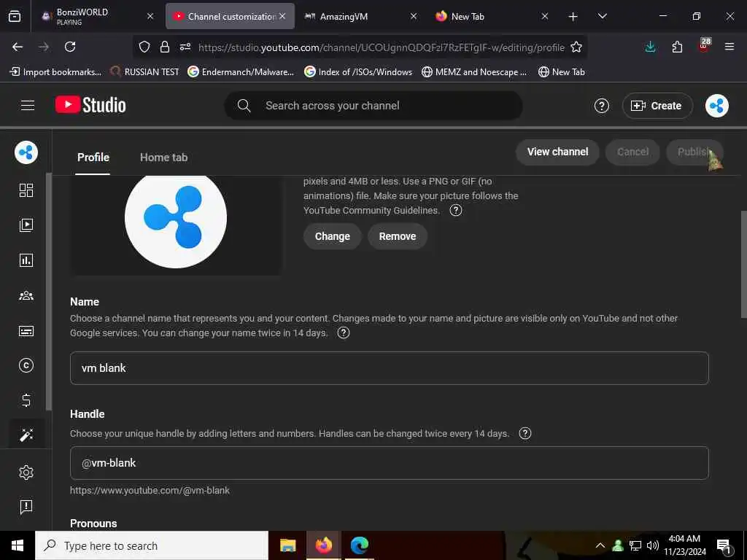Close the AmazingVM tab
The height and width of the screenshot is (560, 747).
414,16
